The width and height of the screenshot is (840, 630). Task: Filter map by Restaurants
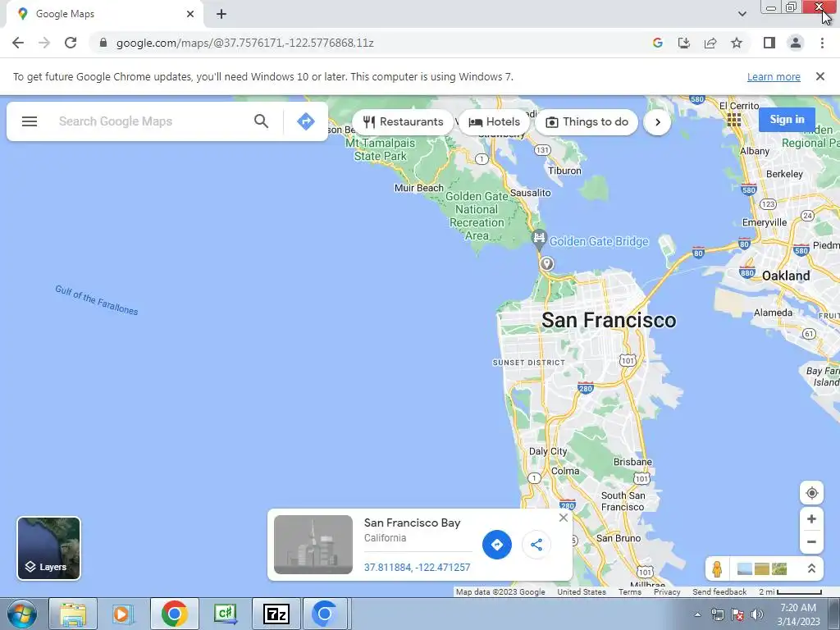click(x=404, y=121)
